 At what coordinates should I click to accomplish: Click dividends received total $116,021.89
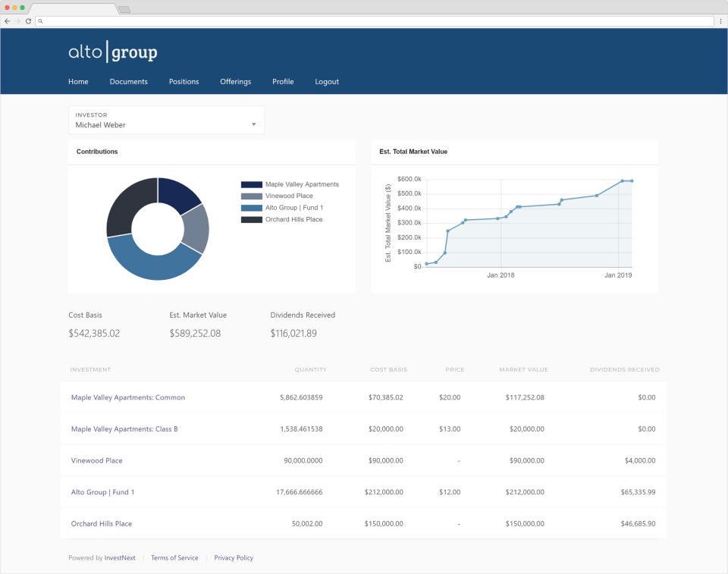pyautogui.click(x=293, y=334)
